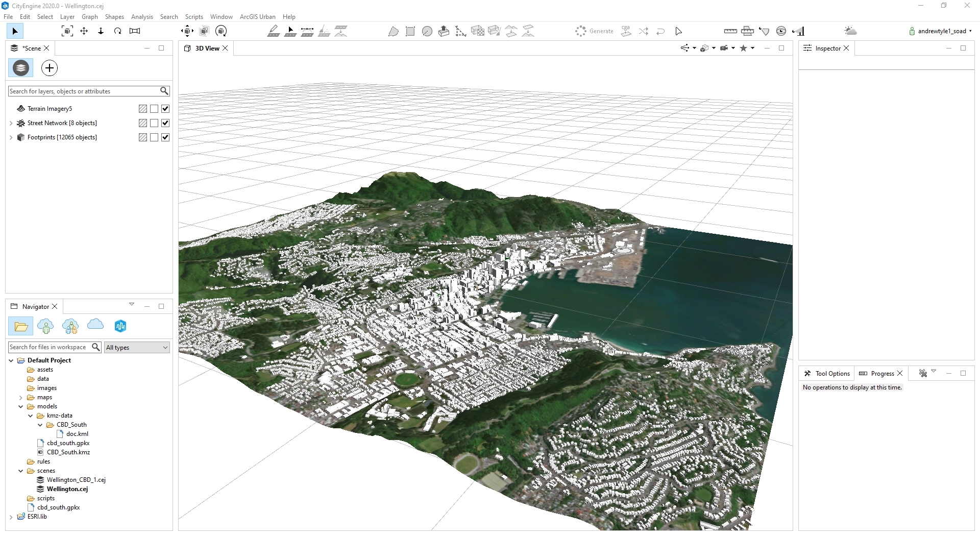Tick the empty checkbox on Footprints row
This screenshot has width=980, height=536.
pos(154,137)
